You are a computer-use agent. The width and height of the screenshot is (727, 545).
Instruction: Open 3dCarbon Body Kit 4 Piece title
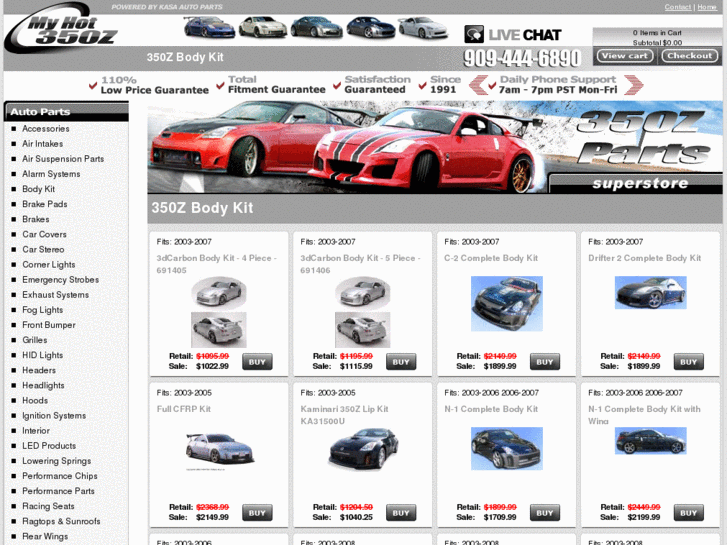click(216, 264)
